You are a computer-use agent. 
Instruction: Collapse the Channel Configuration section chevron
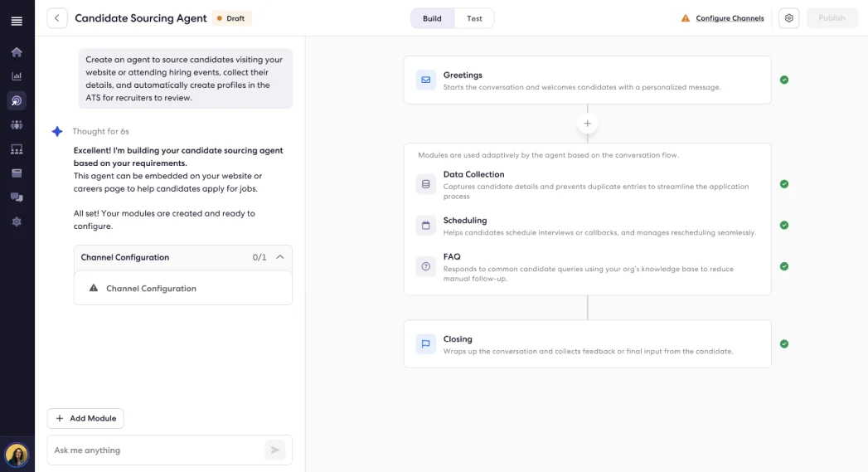tap(280, 257)
